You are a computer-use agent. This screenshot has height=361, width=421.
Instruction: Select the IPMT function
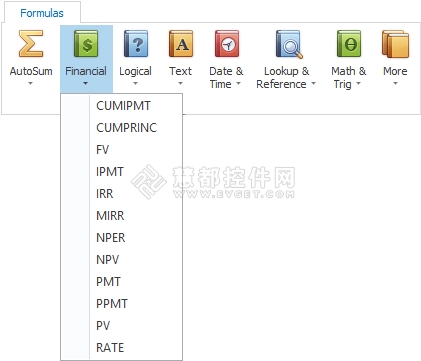click(121, 172)
